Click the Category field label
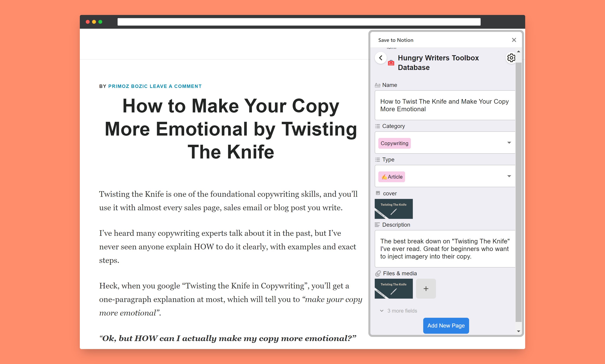This screenshot has height=364, width=605. click(x=393, y=126)
